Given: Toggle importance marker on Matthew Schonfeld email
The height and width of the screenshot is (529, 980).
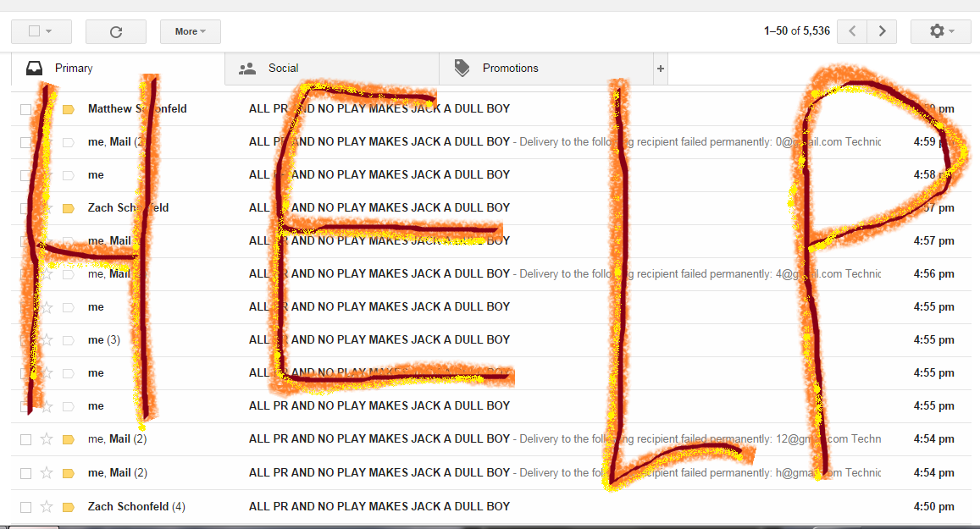Looking at the screenshot, I should pyautogui.click(x=69, y=109).
